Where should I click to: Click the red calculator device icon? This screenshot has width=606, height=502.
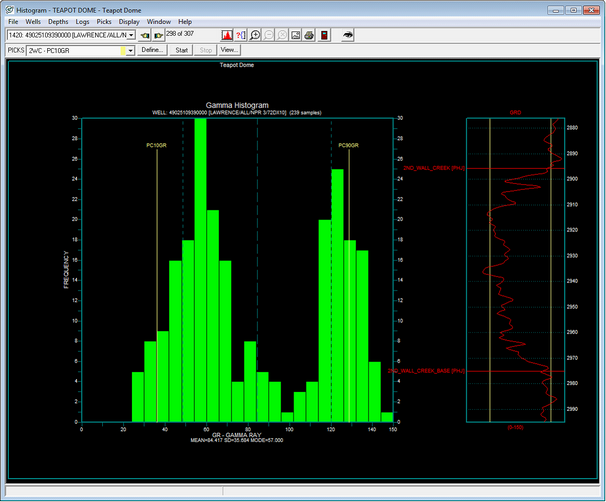(x=324, y=35)
